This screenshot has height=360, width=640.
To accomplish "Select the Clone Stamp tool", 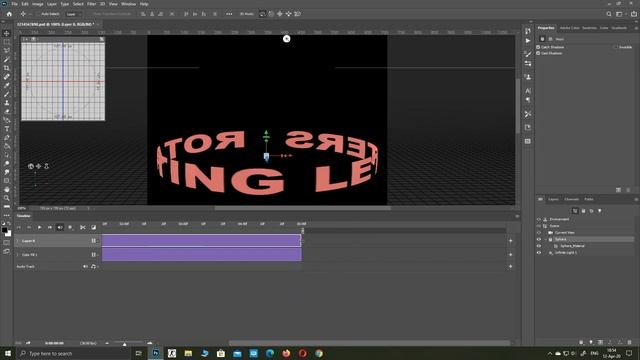I will (7, 103).
